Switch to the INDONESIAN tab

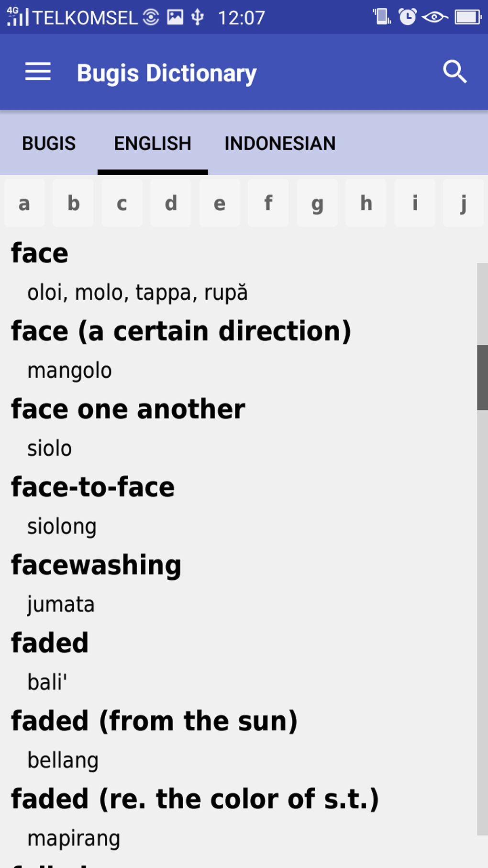[280, 143]
